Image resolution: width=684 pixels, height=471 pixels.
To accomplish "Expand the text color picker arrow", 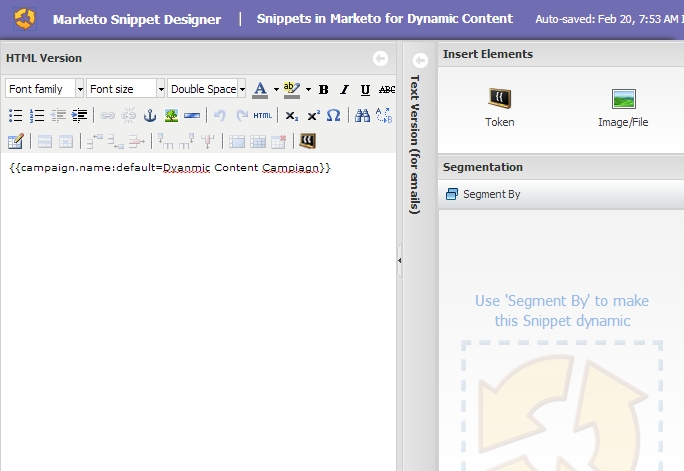I will click(x=276, y=90).
